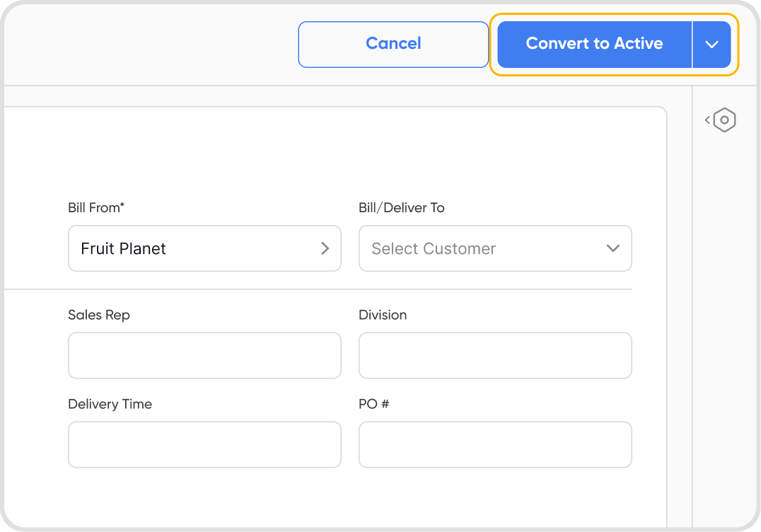This screenshot has width=761, height=532.
Task: Click the small chevron beside hexagon icon
Action: coord(707,120)
